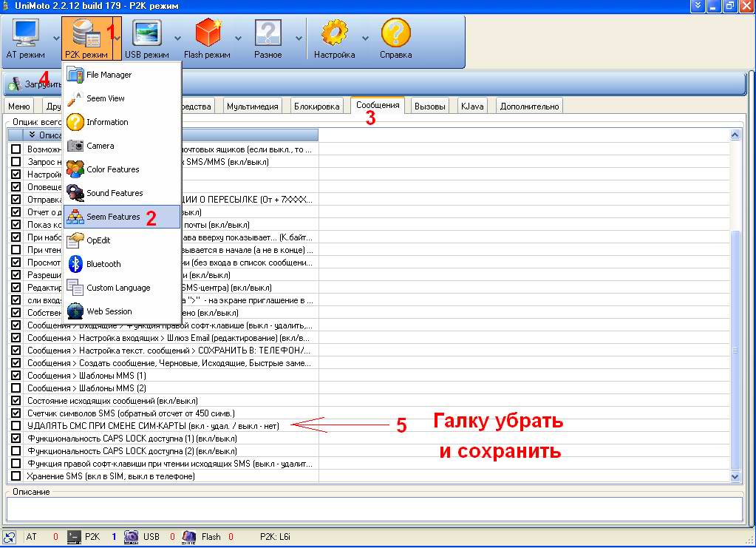Viewport: 756px width, 548px height.
Task: Expand the AT режим dropdown arrow
Action: pyautogui.click(x=56, y=38)
